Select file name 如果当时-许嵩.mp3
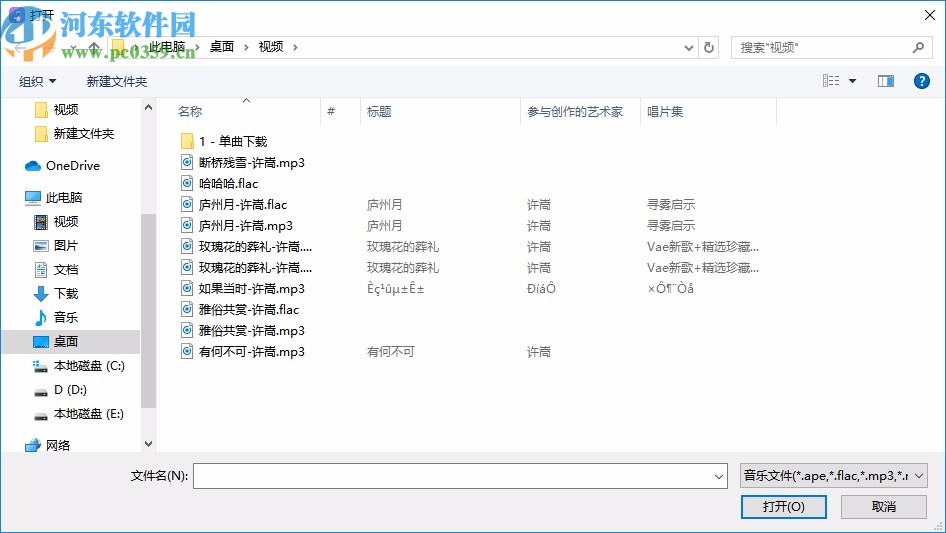 (252, 289)
